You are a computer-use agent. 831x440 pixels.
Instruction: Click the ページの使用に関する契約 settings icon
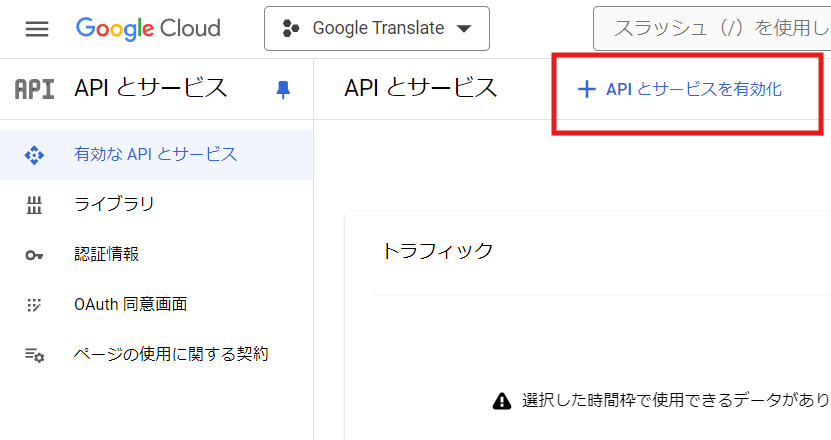pyautogui.click(x=34, y=355)
